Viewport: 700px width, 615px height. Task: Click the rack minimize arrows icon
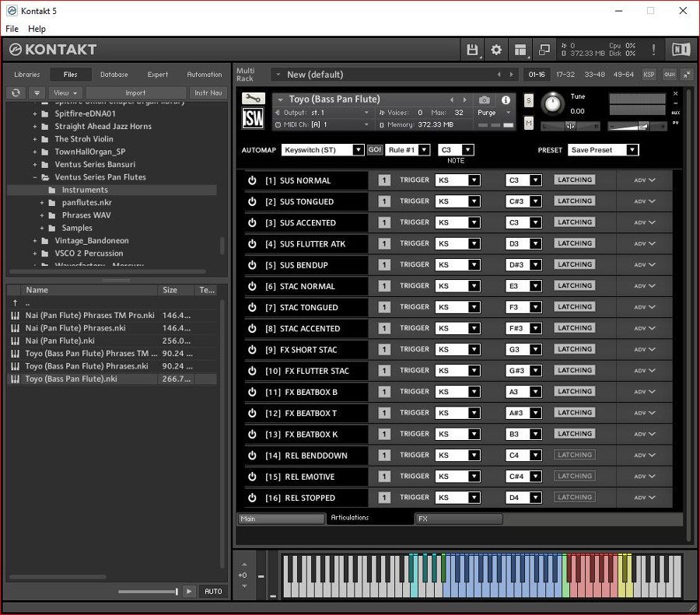click(x=686, y=75)
